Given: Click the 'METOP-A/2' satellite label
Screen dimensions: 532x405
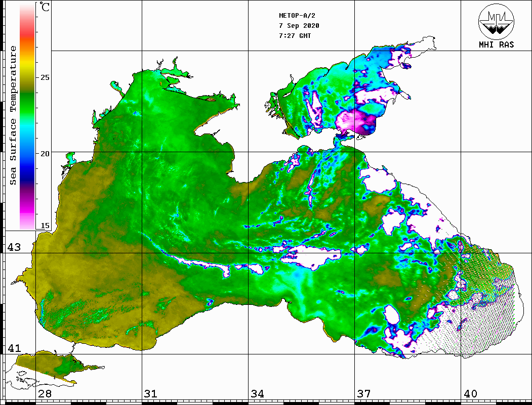Looking at the screenshot, I should (x=297, y=16).
